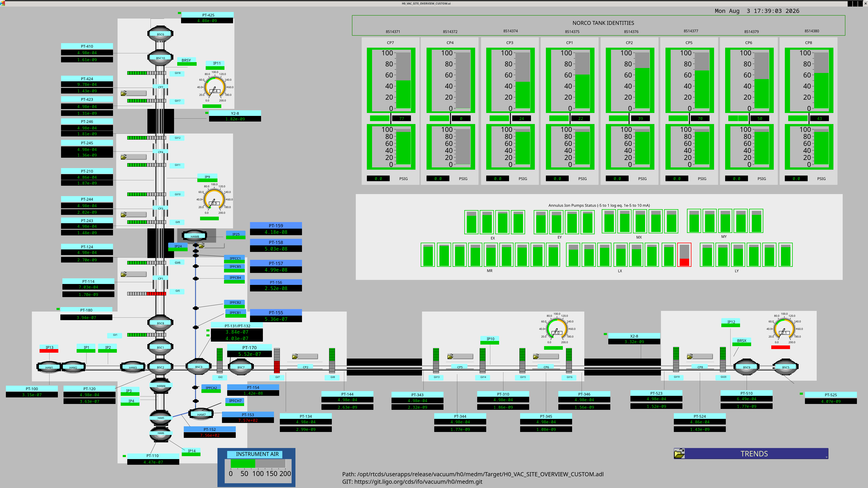Click the TRENDS folder icon

click(679, 453)
